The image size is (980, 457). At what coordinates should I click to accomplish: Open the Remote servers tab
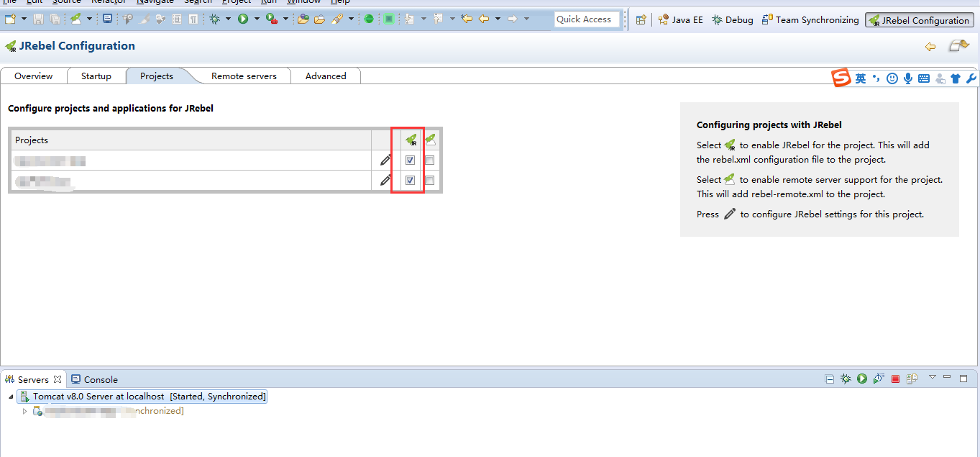pos(244,76)
